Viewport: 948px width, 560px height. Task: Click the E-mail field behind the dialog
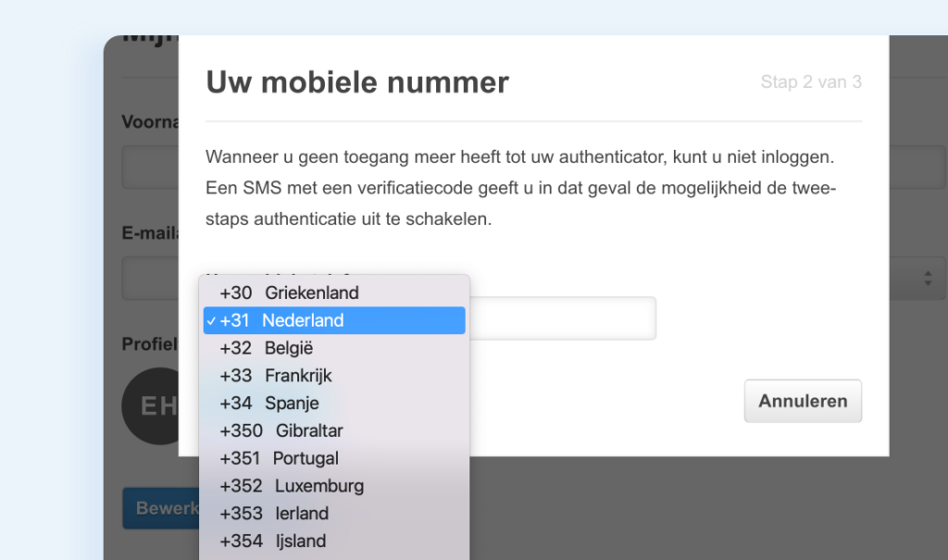[x=150, y=278]
